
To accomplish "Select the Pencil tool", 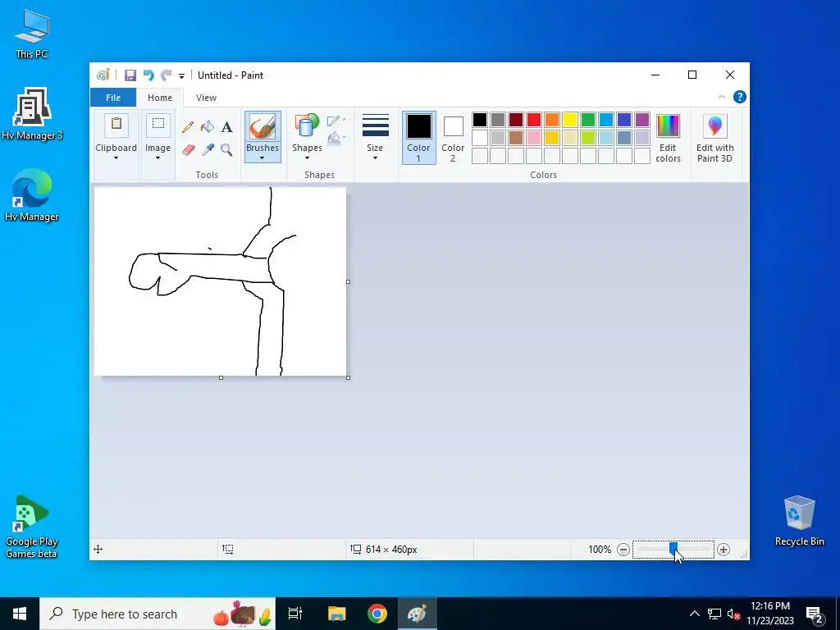I will (188, 127).
